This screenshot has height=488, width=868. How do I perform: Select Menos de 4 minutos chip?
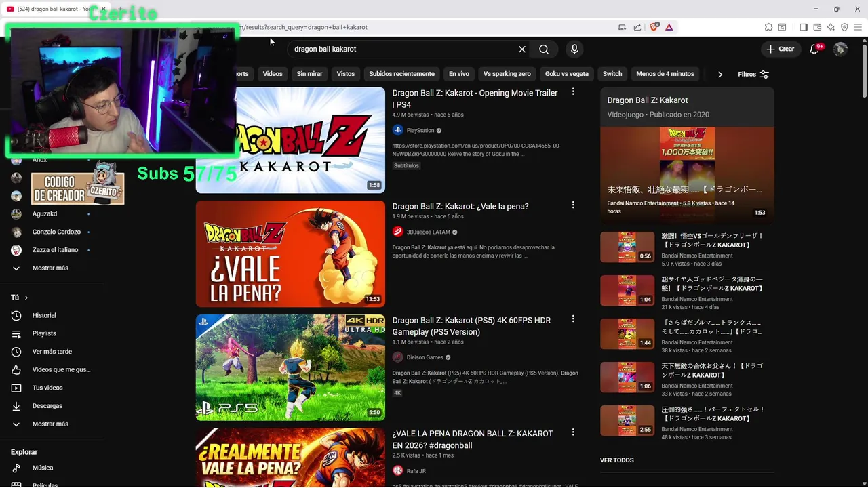click(x=665, y=74)
